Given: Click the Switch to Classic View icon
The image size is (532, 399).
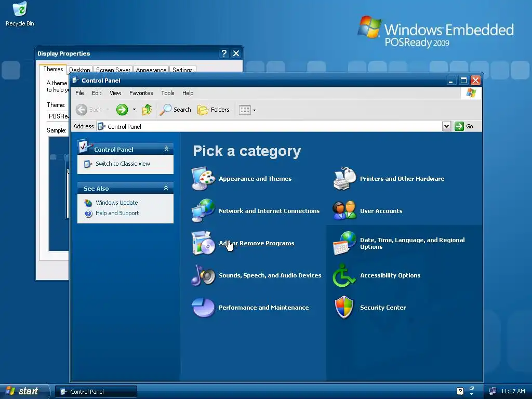Looking at the screenshot, I should (x=88, y=164).
